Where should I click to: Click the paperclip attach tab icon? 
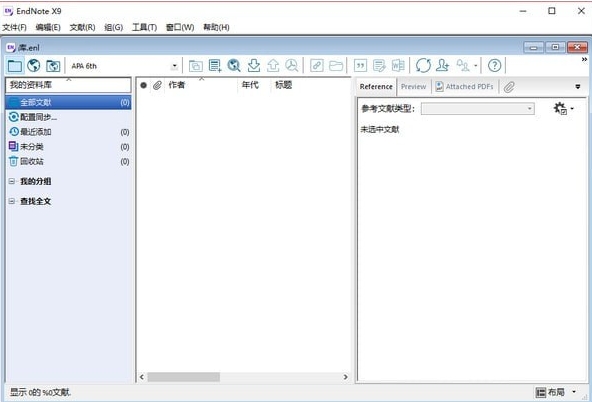tap(509, 87)
